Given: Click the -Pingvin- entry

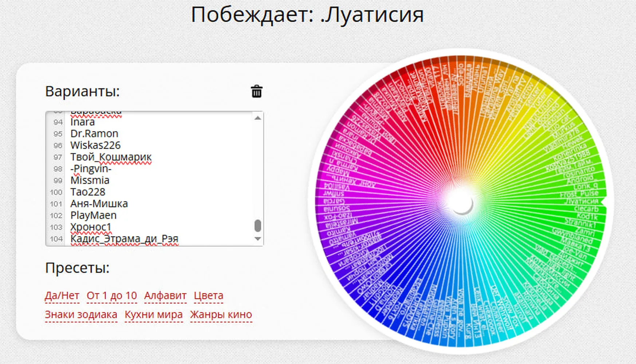Looking at the screenshot, I should point(91,169).
